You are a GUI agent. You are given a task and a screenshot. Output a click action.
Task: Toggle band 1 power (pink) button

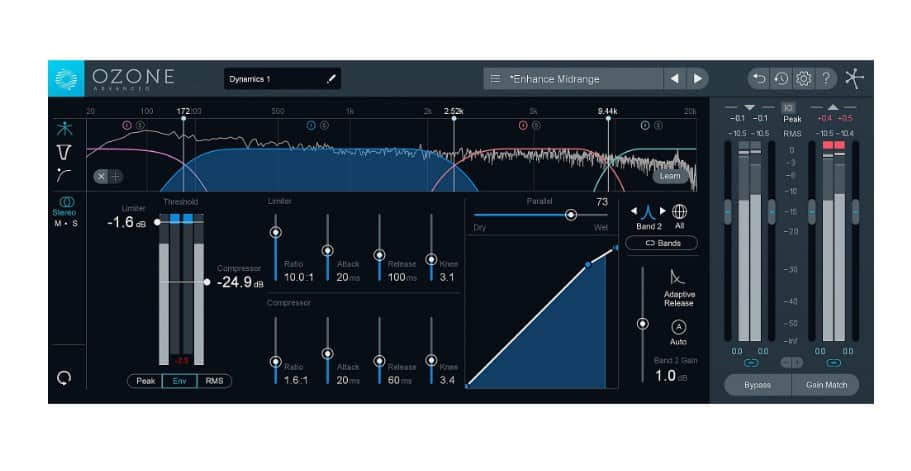coord(127,125)
